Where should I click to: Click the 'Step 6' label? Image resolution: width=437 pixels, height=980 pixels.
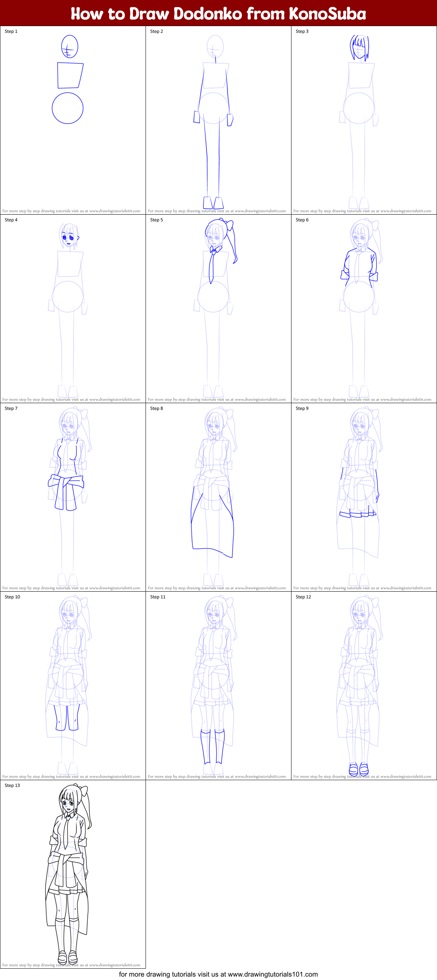point(302,220)
